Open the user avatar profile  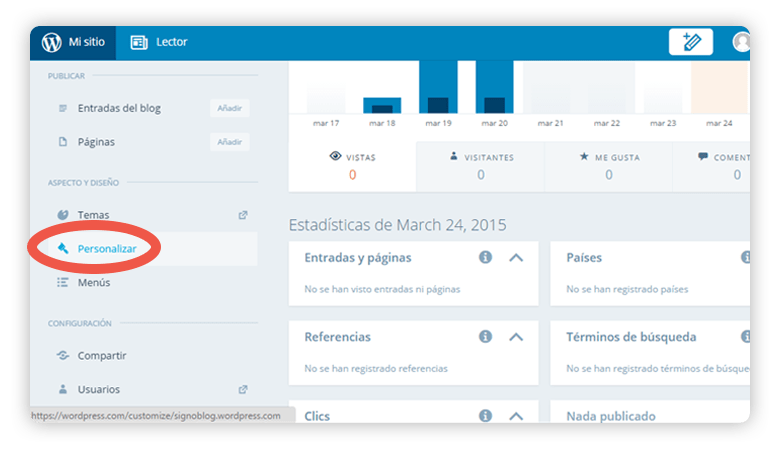(x=741, y=42)
